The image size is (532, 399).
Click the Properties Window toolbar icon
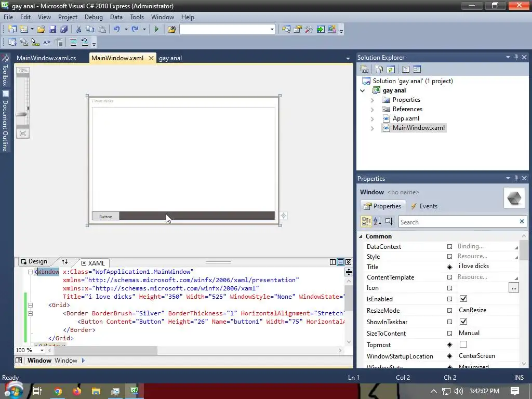(298, 30)
